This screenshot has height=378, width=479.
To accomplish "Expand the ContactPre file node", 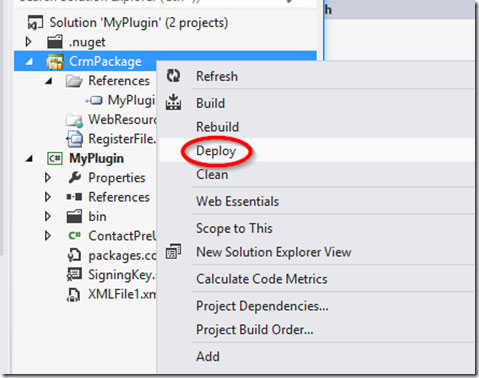I will click(48, 236).
